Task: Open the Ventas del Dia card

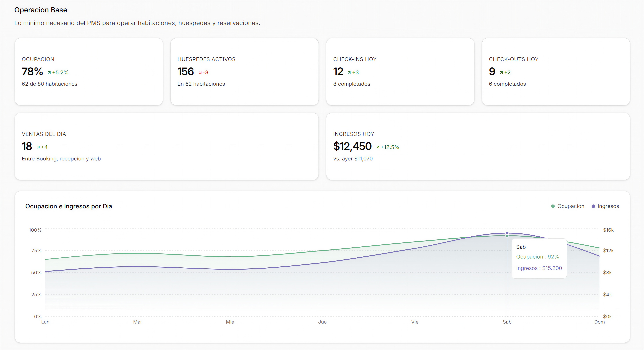Action: [166, 146]
